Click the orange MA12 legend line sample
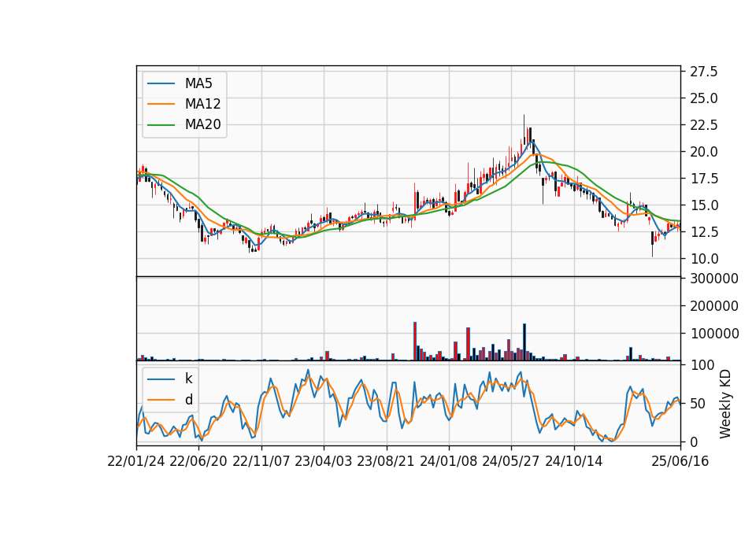 tap(161, 104)
